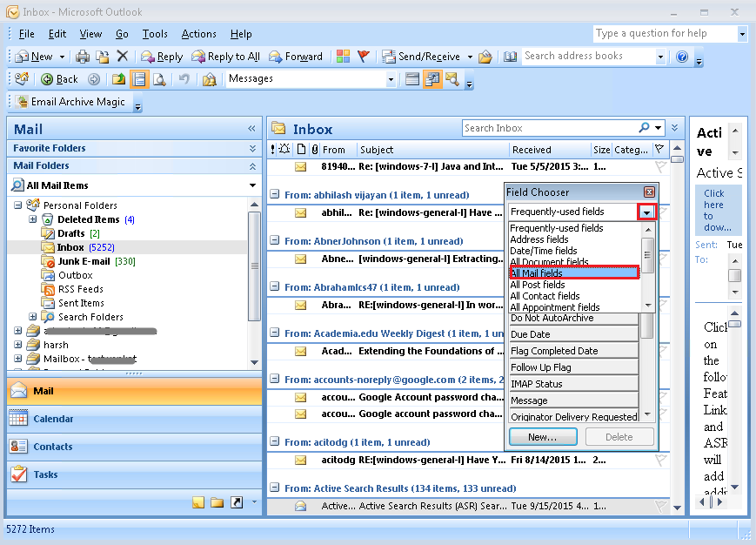Click Reply to All toolbar button
Viewport: 756px width, 545px height.
(x=225, y=57)
